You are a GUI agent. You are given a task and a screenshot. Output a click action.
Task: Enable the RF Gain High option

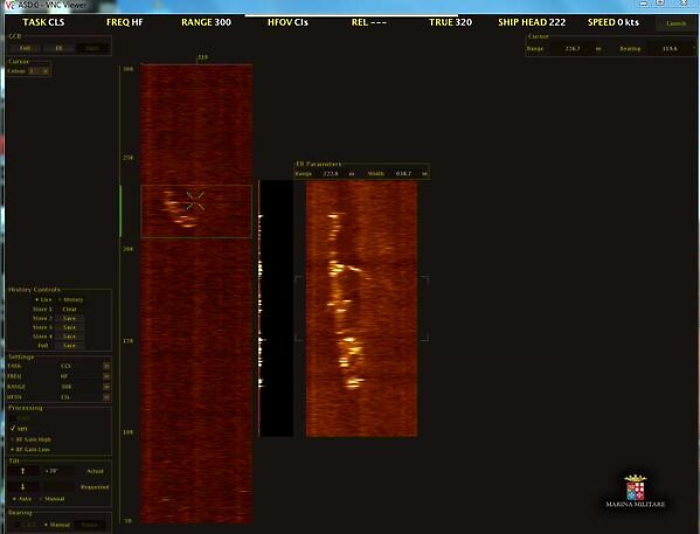click(13, 439)
